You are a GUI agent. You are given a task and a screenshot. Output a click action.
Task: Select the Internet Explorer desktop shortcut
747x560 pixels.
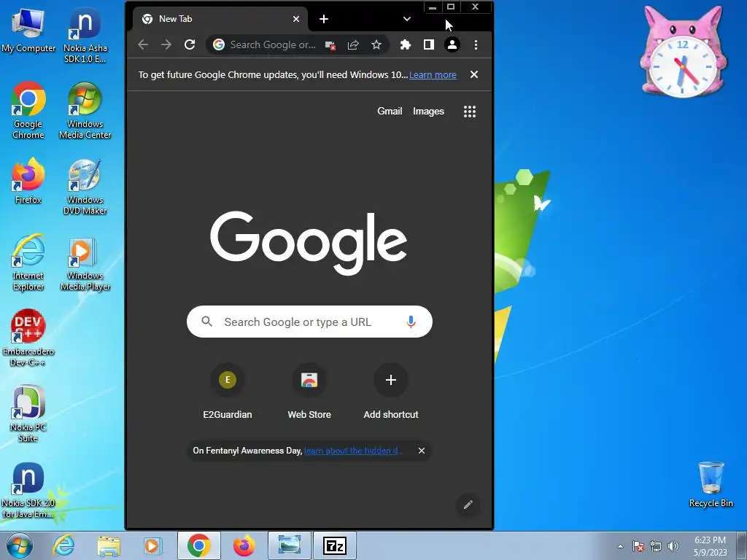coord(28,262)
